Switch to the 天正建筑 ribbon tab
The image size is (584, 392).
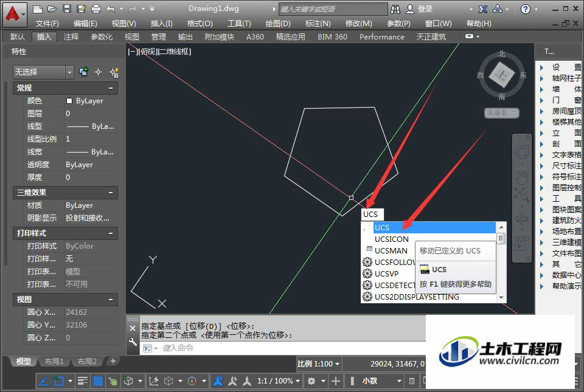[x=431, y=37]
